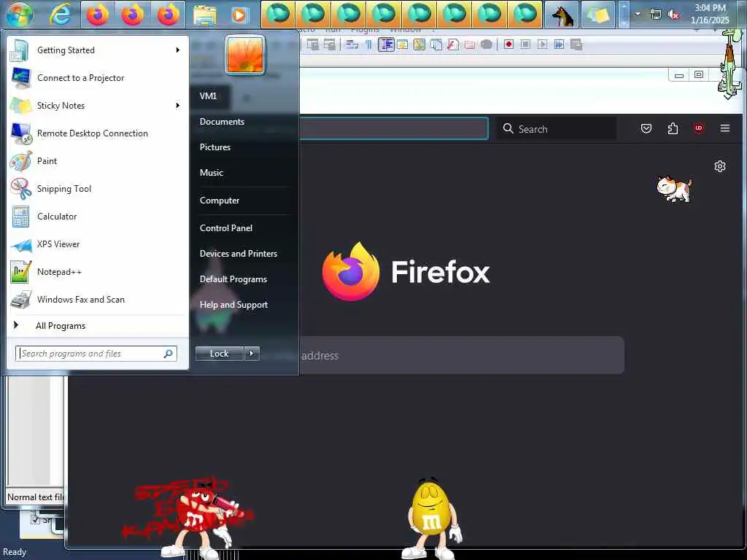Image resolution: width=747 pixels, height=560 pixels.
Task: Open Pictures library link
Action: coord(215,147)
